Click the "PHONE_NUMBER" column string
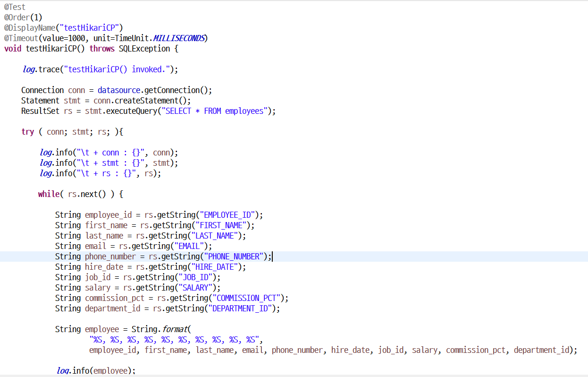This screenshot has height=377, width=588. click(233, 257)
